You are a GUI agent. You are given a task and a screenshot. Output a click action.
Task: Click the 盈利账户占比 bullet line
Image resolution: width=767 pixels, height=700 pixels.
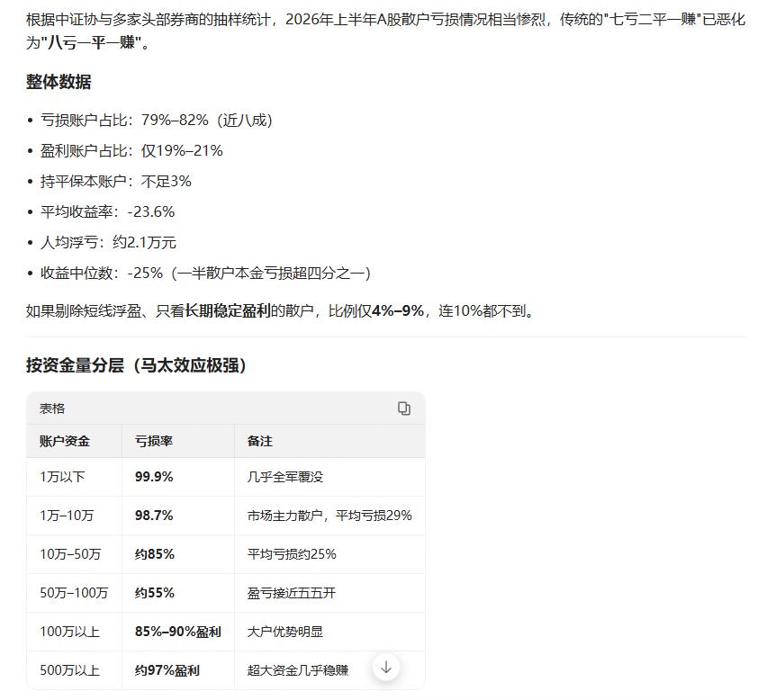(x=131, y=150)
